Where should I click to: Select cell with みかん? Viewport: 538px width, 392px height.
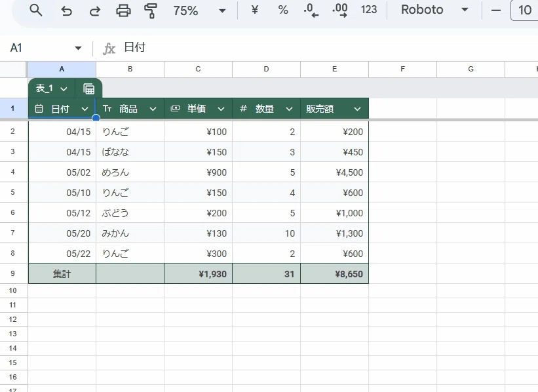[130, 233]
